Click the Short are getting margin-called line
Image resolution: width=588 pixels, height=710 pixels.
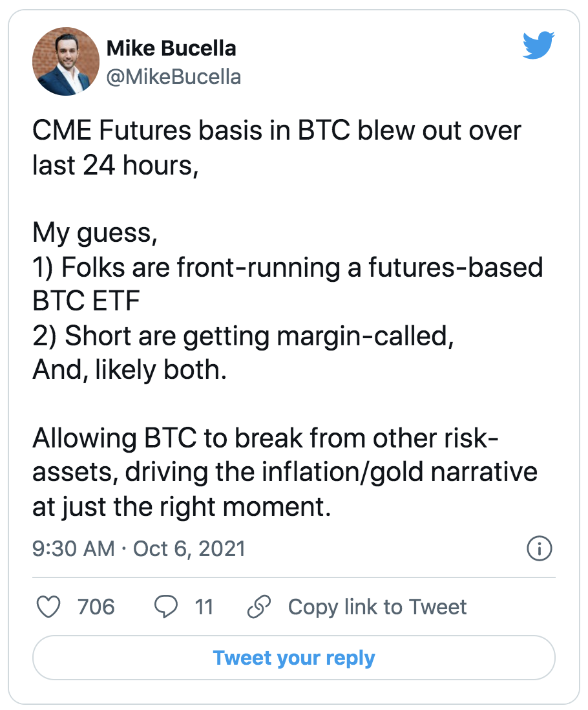pyautogui.click(x=244, y=336)
